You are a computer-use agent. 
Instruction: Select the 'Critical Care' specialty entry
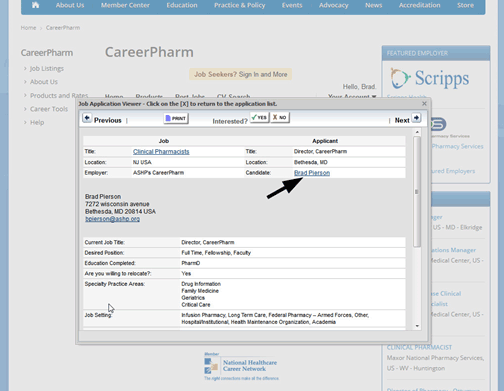point(196,305)
